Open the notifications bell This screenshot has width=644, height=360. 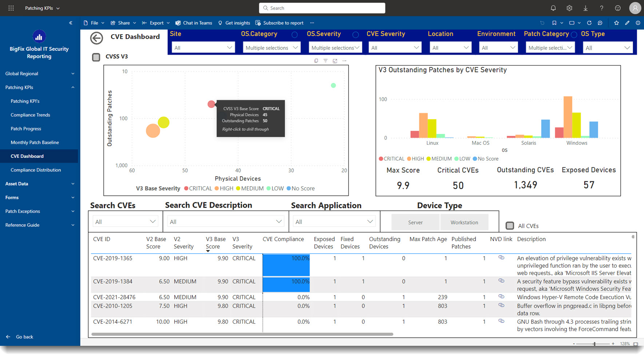click(x=553, y=8)
